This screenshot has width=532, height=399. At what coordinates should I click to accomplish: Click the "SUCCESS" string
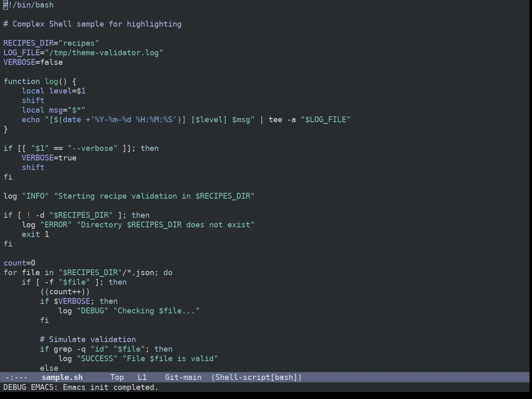tap(97, 359)
